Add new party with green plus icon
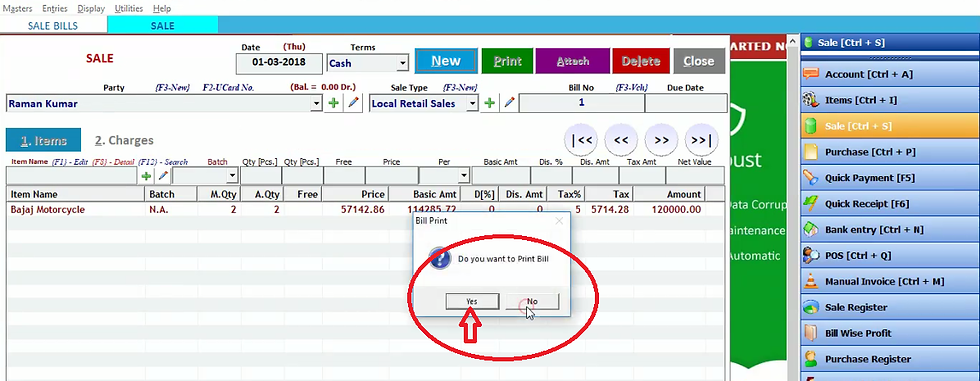Image resolution: width=980 pixels, height=381 pixels. 334,103
